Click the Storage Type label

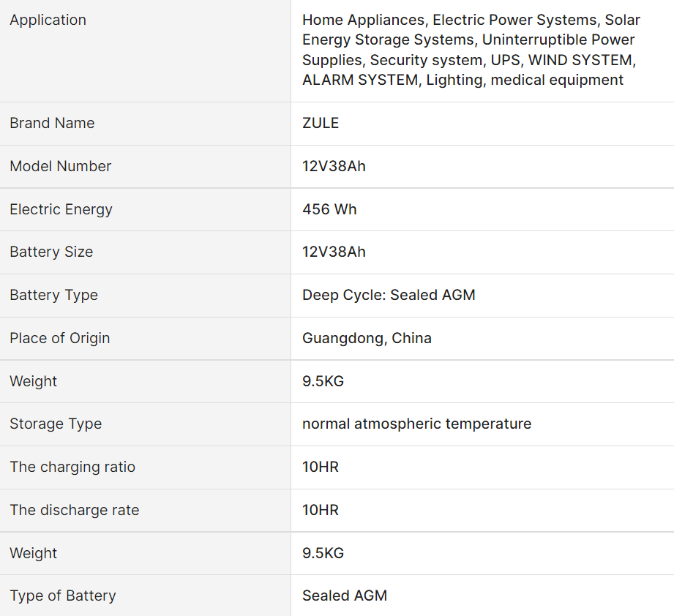pyautogui.click(x=56, y=424)
